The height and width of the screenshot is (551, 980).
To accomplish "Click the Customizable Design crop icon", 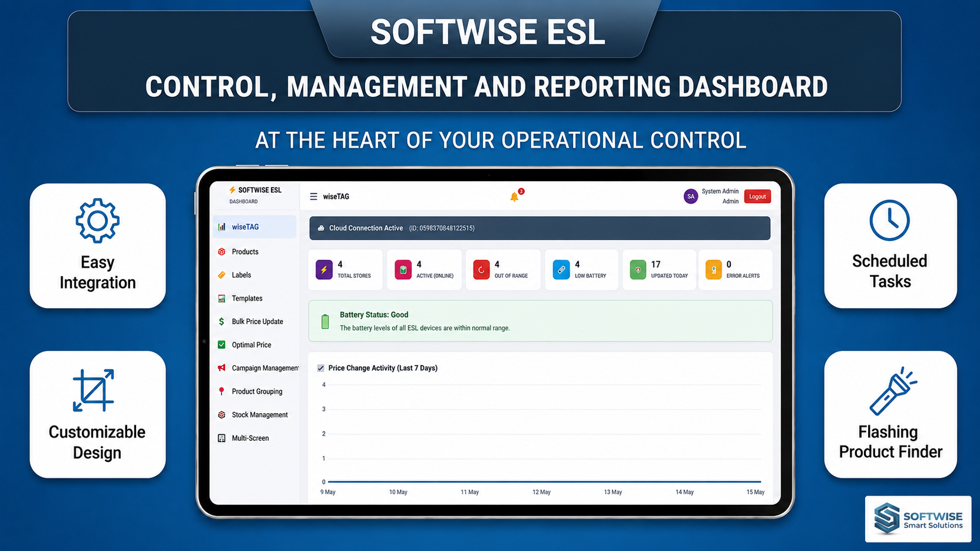I will point(93,390).
